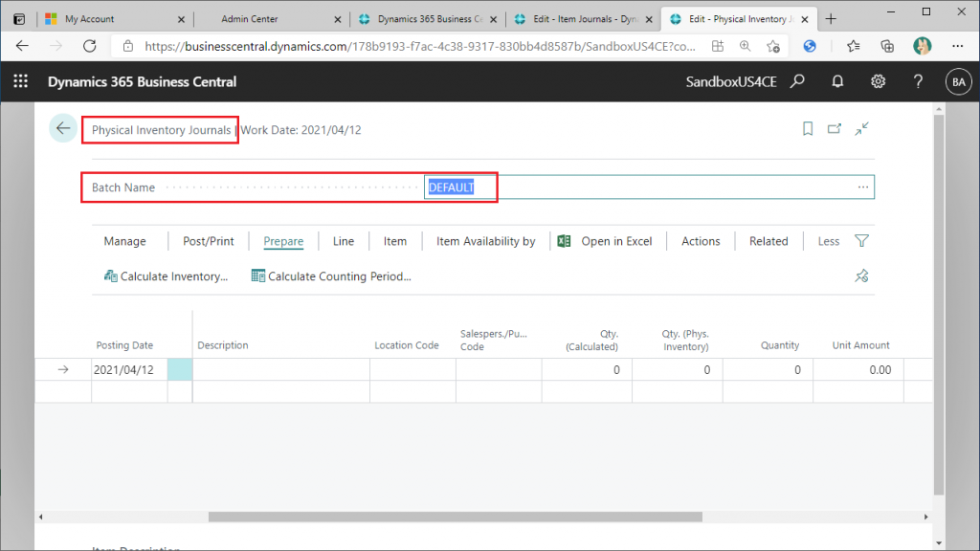Go back using the page back arrow
The height and width of the screenshot is (551, 980).
[x=63, y=129]
